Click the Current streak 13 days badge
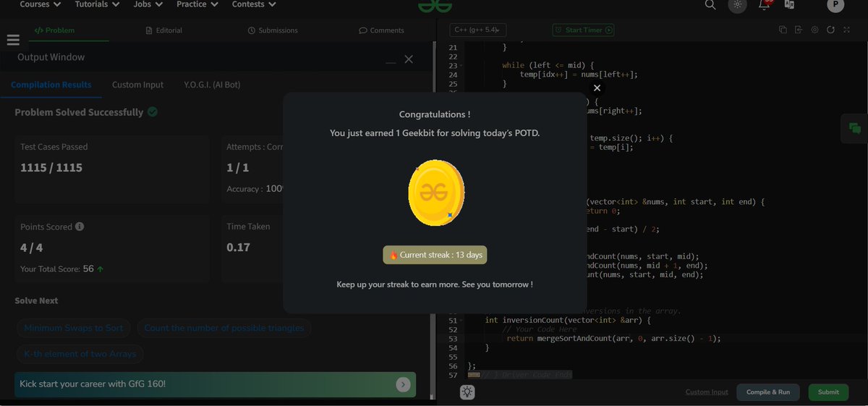 [x=435, y=255]
